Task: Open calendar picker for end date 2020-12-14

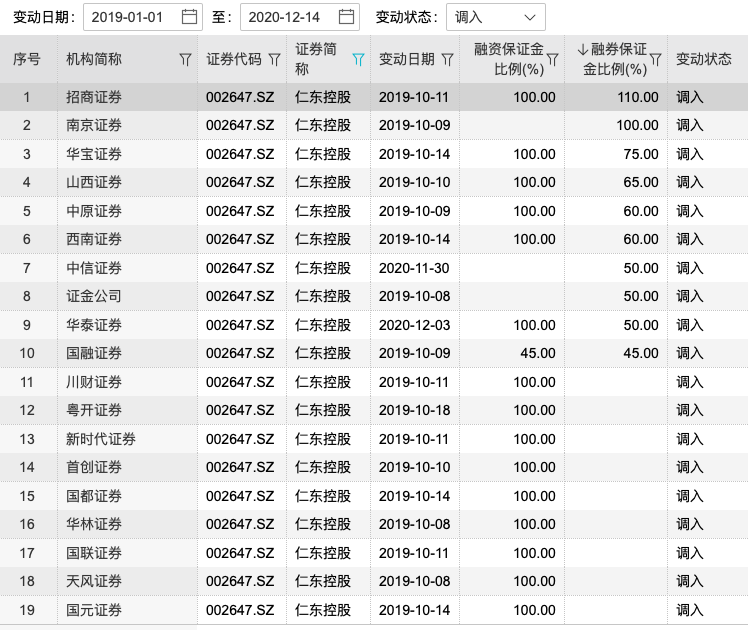Action: [346, 17]
